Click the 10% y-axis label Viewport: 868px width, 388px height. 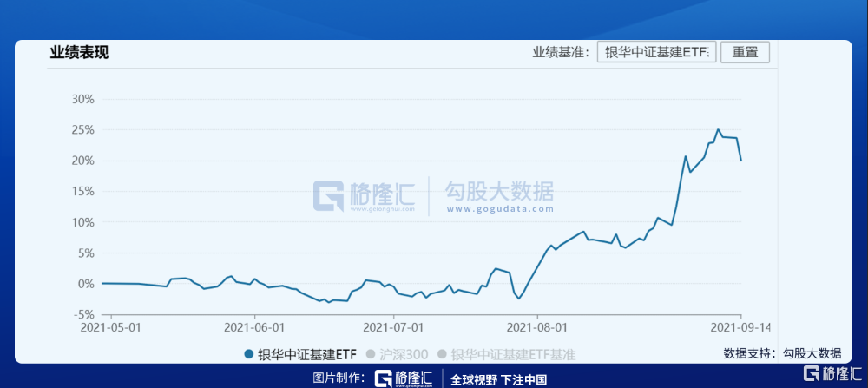click(83, 222)
